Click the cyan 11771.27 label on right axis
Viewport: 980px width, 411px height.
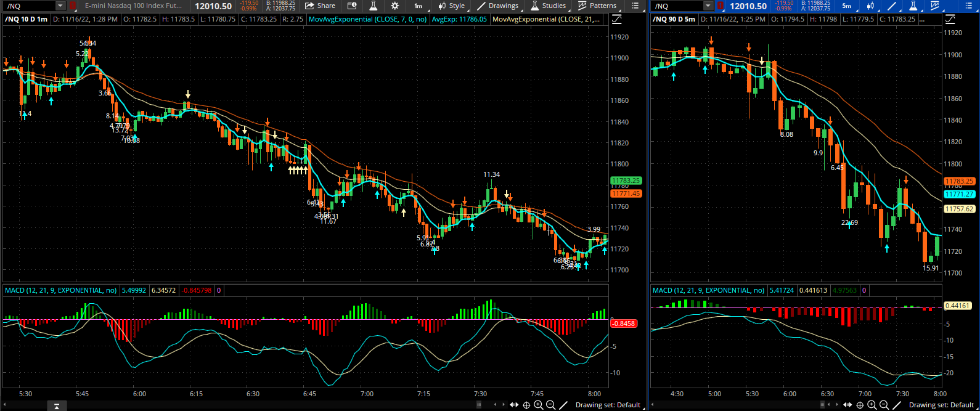959,194
